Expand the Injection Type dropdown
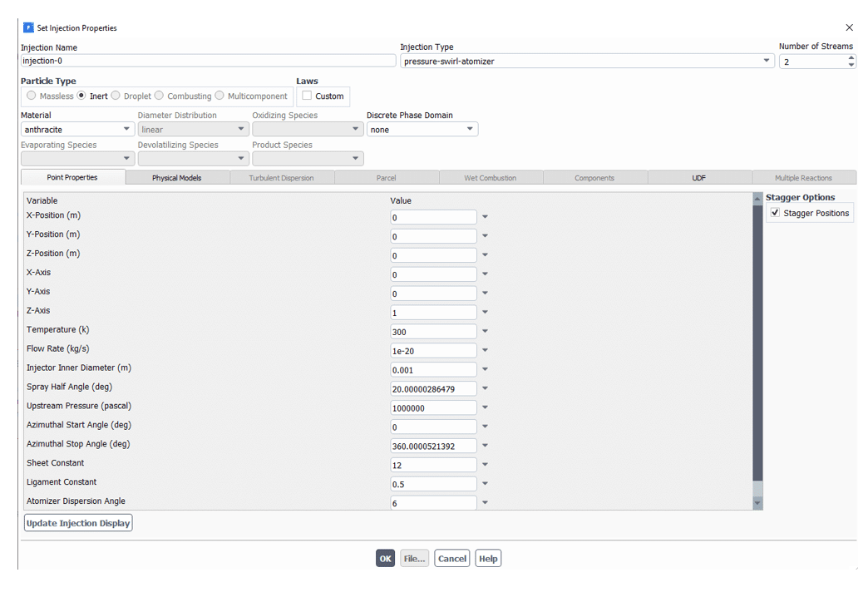This screenshot has width=868, height=607. (x=766, y=62)
